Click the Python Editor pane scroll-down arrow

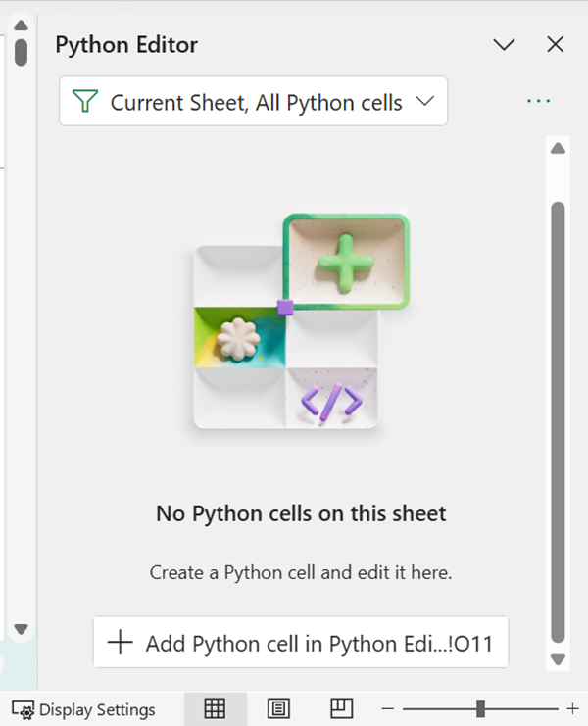pyautogui.click(x=558, y=658)
